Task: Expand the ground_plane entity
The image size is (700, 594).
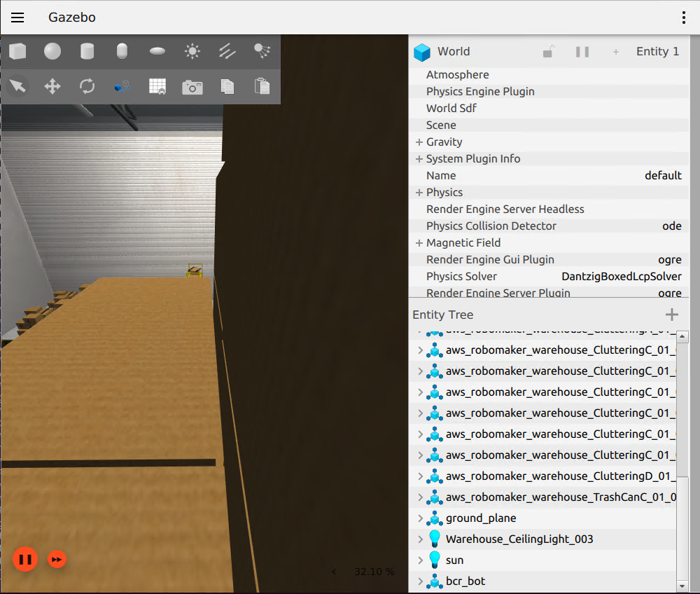Action: (420, 518)
